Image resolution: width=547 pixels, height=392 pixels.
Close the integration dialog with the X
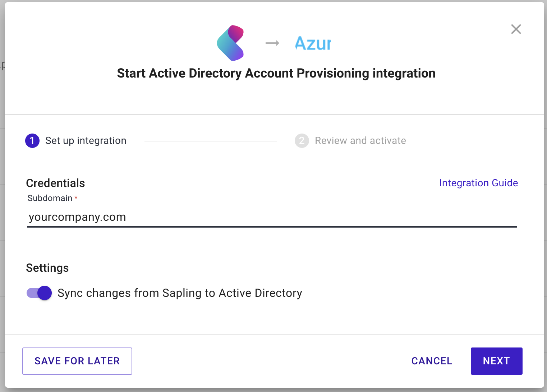(x=516, y=29)
